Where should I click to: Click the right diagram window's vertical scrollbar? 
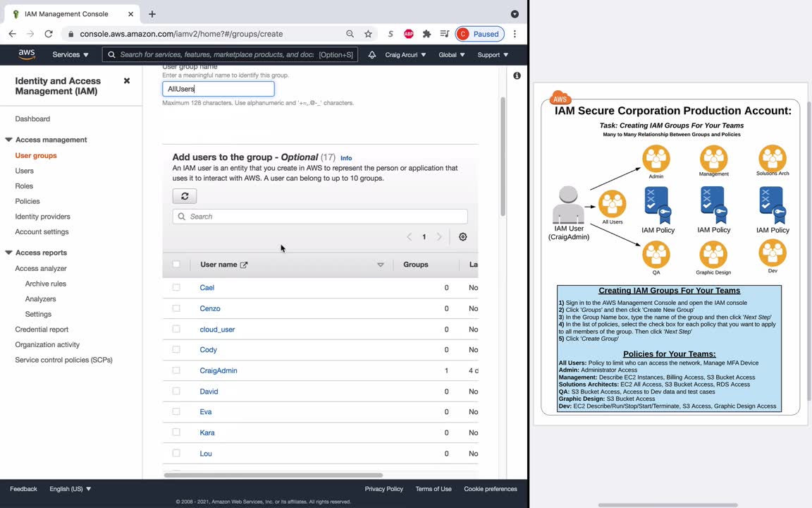pos(809,251)
